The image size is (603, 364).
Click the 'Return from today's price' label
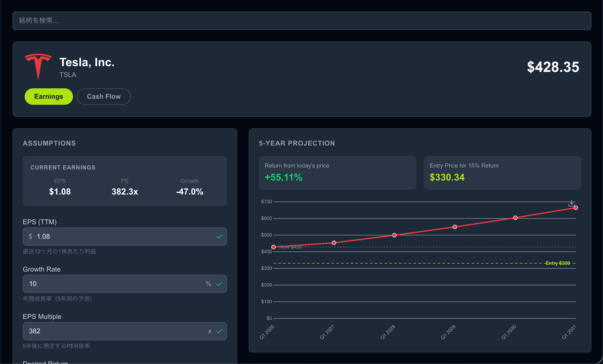tap(297, 166)
